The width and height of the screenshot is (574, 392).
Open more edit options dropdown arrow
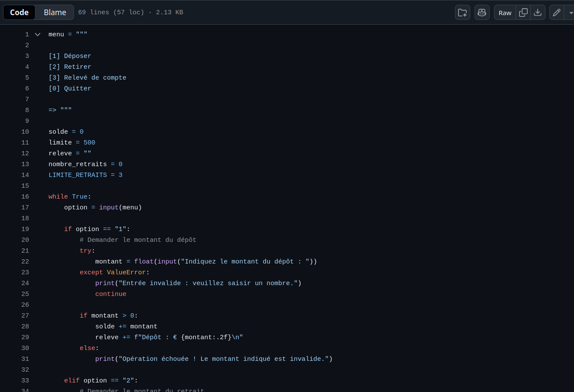coord(571,13)
